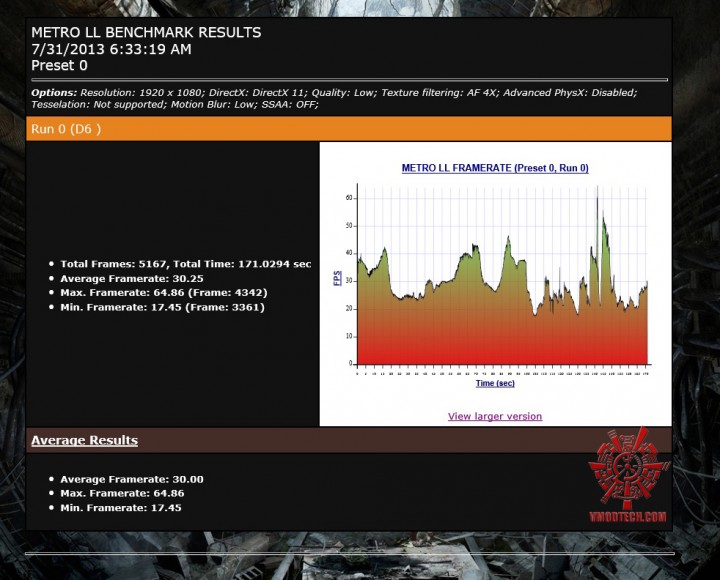
Task: Click the Max. Framerate: 64.86 average result
Action: click(x=122, y=493)
